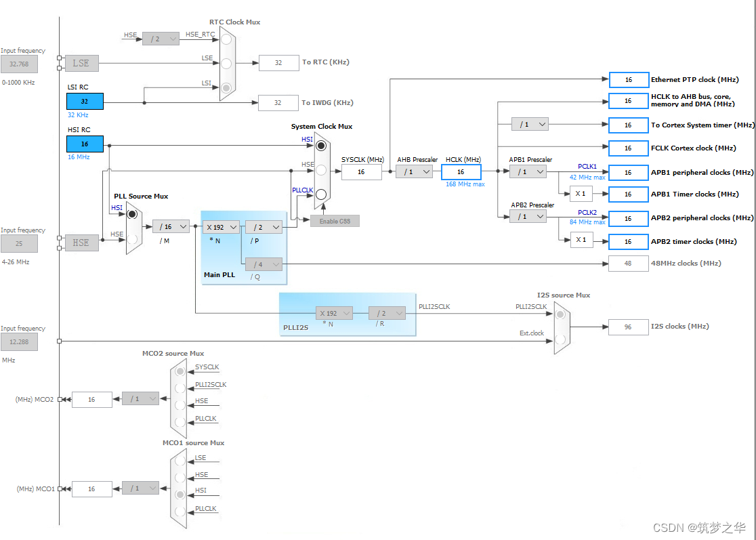This screenshot has height=540, width=756.
Task: Click the HSE oscillator block
Action: 82,243
